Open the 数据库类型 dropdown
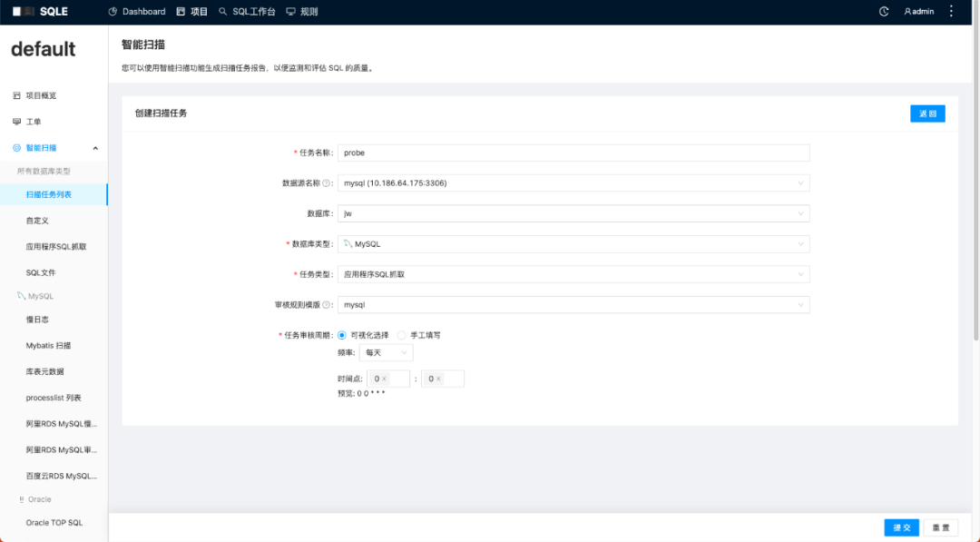Viewport: 980px width, 542px height. (573, 244)
